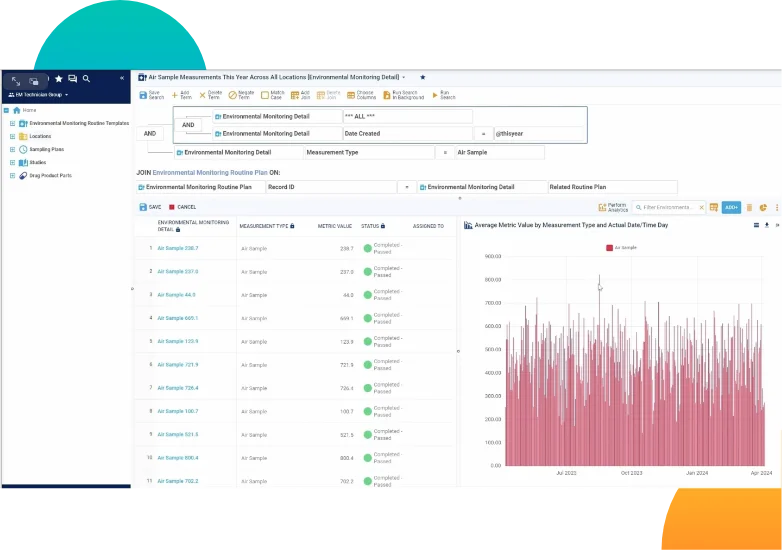782x550 pixels.
Task: Click the blue ADD+ button
Action: [x=731, y=207]
